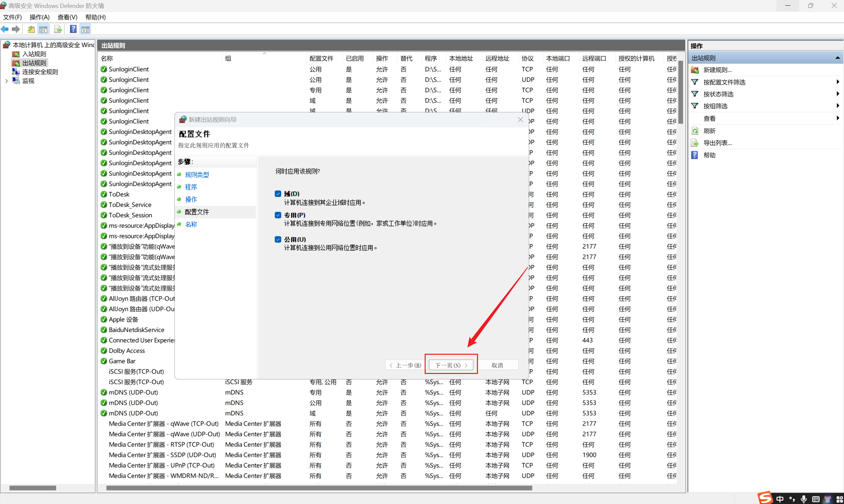The image size is (844, 504).
Task: Click the up-one-level folder toolbar icon
Action: click(31, 29)
